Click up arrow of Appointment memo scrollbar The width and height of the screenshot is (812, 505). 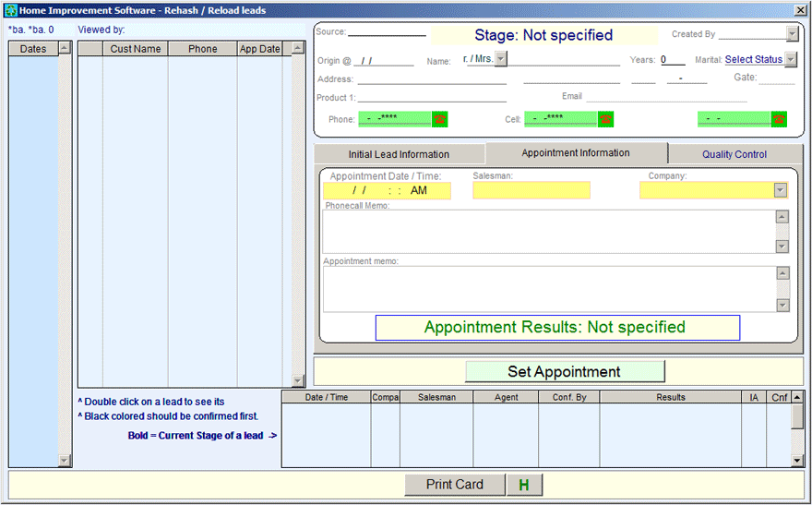pyautogui.click(x=783, y=273)
